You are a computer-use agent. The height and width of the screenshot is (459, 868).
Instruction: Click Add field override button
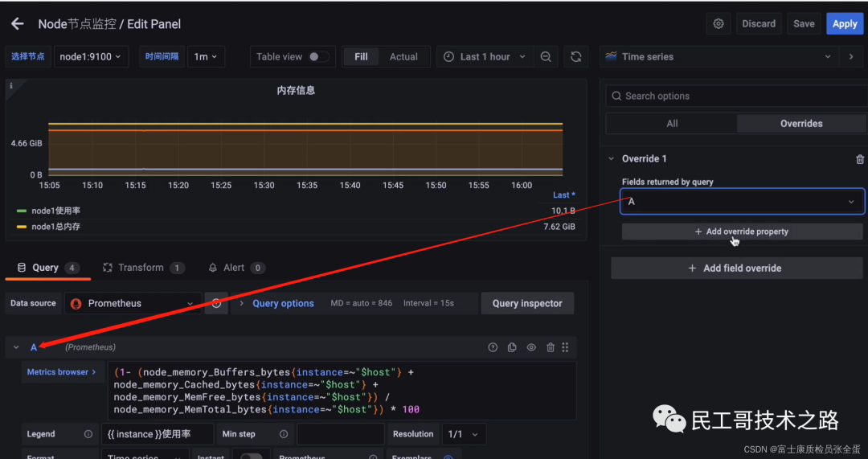tap(736, 268)
